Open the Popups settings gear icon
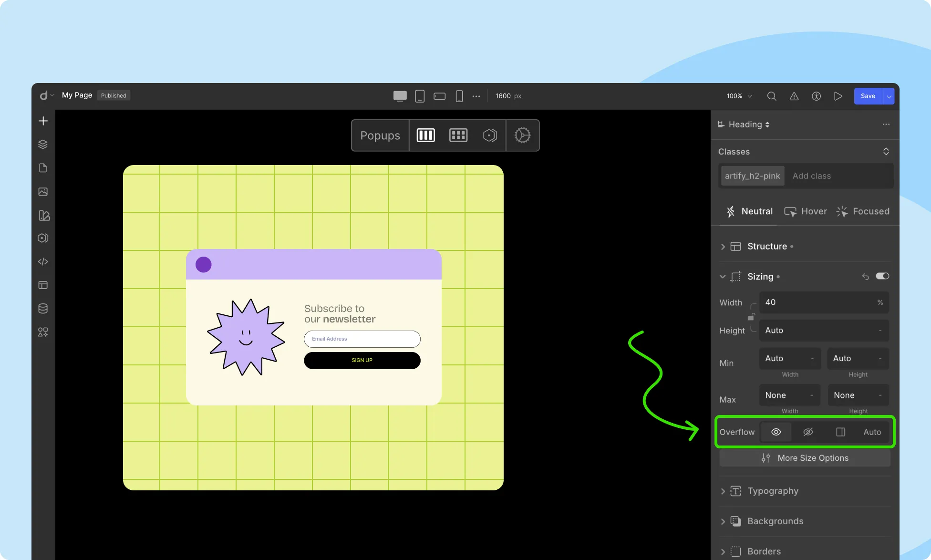The width and height of the screenshot is (931, 560). [x=522, y=135]
